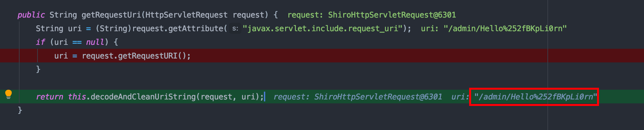
Task: Click the "null" keyword
Action: [x=95, y=42]
